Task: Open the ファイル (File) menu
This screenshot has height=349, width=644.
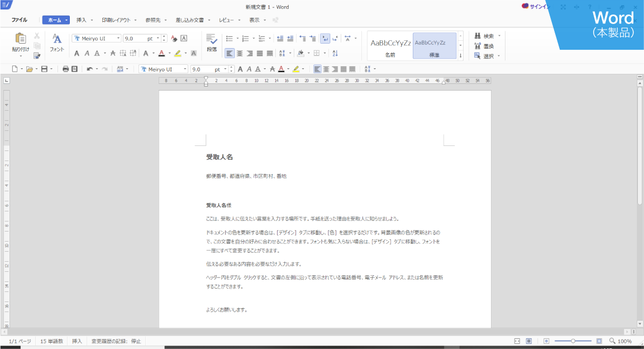Action: pyautogui.click(x=20, y=19)
